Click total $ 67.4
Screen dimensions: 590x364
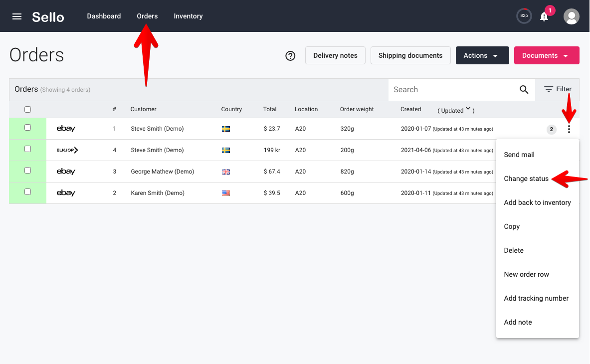(x=272, y=172)
